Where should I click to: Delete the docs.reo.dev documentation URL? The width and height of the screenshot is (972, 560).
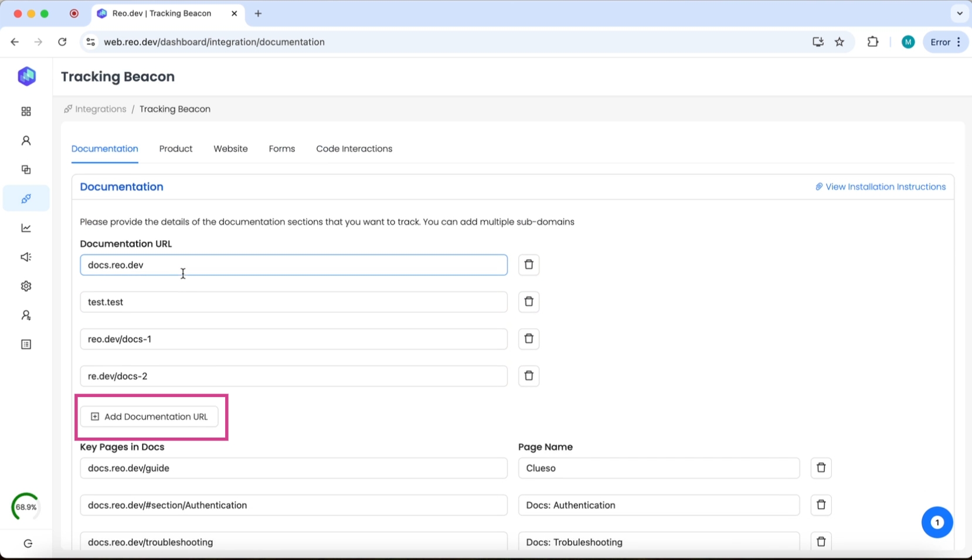pyautogui.click(x=528, y=265)
